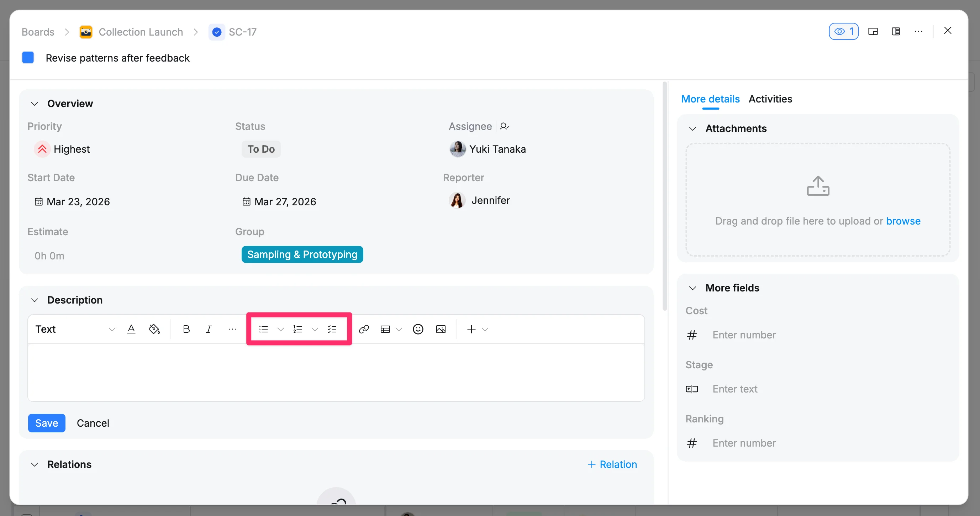Insert a hyperlink in the description

tap(364, 329)
